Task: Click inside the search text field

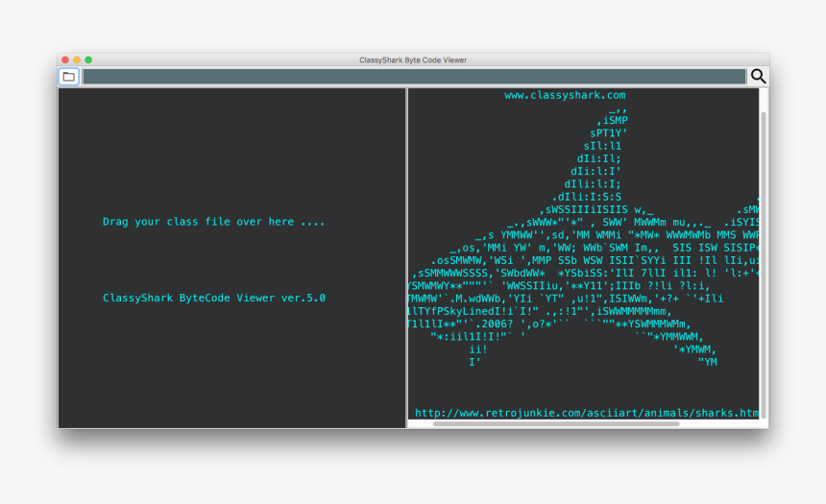Action: 413,77
